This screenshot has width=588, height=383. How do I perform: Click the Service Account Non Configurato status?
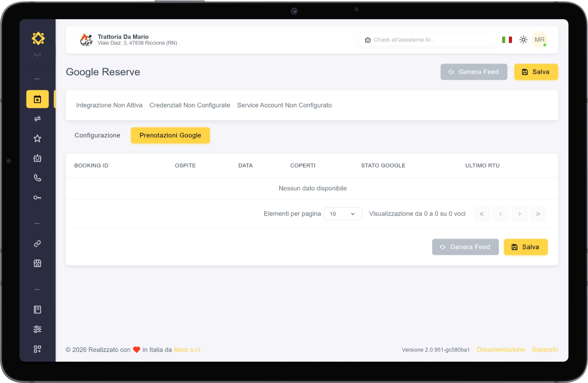pyautogui.click(x=284, y=105)
